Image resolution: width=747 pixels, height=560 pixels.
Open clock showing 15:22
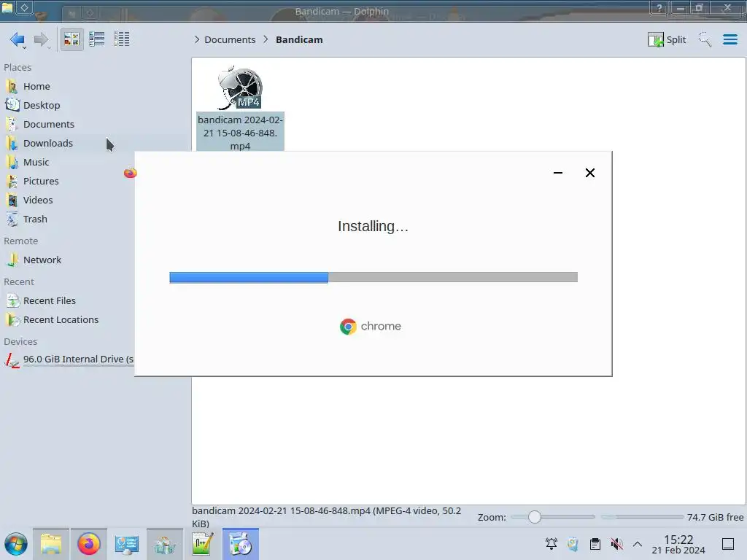click(678, 544)
